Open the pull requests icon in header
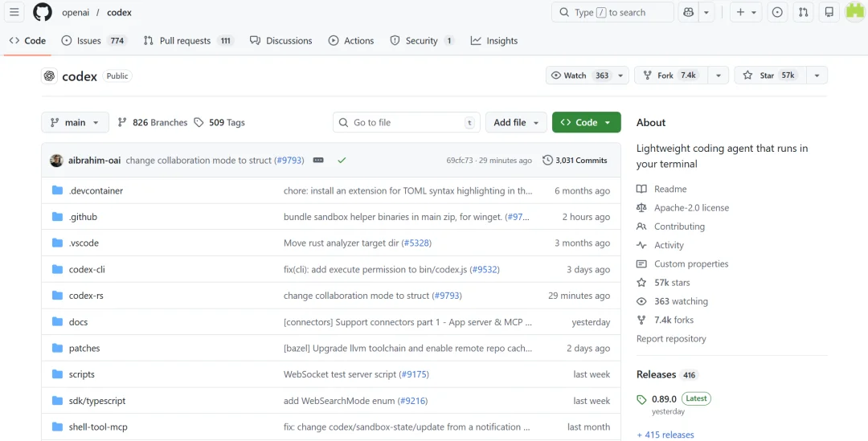This screenshot has width=868, height=441. click(x=803, y=12)
